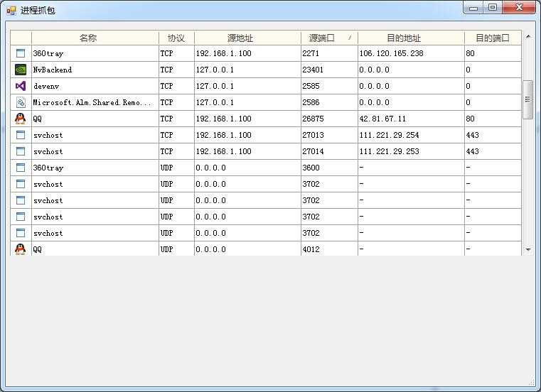
Task: Minimize the 进程抓包 window
Action: coord(473,8)
